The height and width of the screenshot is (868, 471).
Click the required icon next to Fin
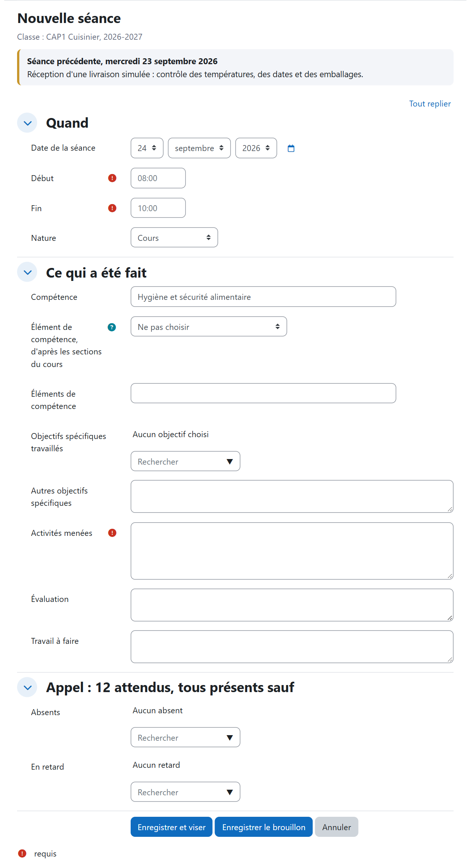[112, 208]
